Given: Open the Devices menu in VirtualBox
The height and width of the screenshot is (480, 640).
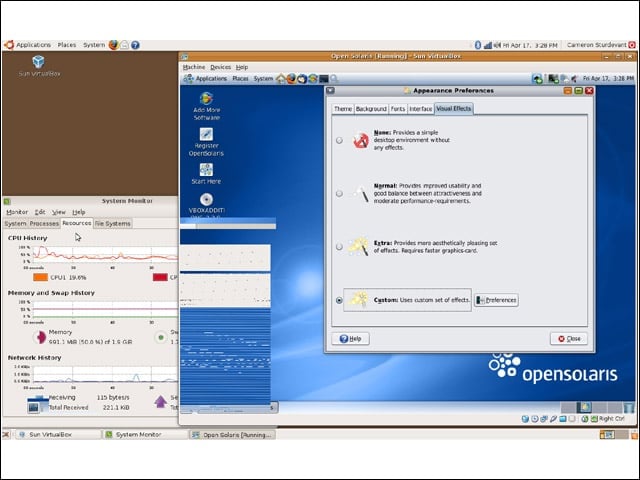Looking at the screenshot, I should click(x=220, y=67).
